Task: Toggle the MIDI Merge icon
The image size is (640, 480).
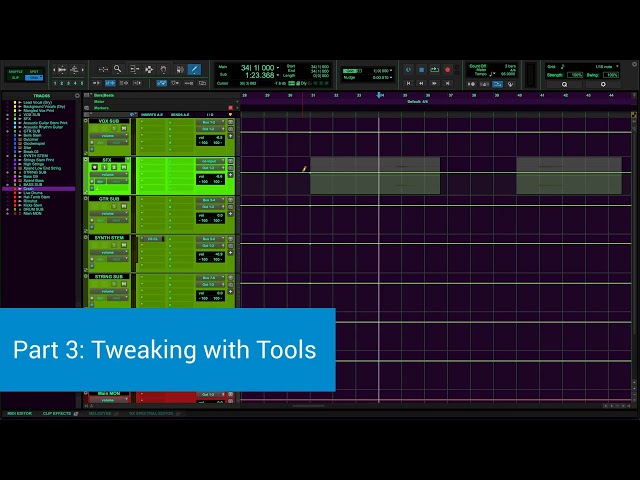Action: tap(510, 84)
